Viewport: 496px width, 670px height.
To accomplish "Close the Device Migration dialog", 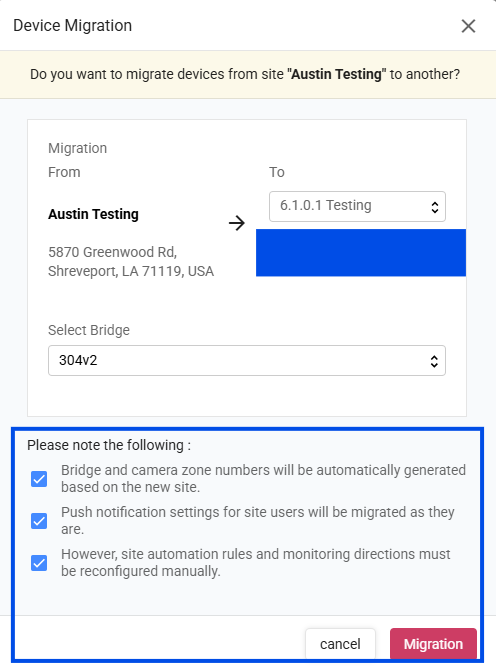I will tap(468, 26).
